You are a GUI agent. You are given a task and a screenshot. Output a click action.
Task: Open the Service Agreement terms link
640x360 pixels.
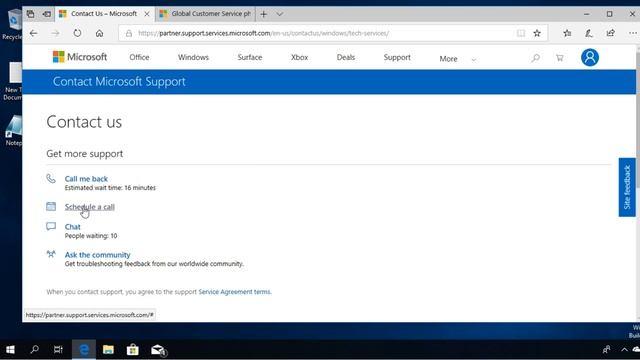click(x=235, y=291)
